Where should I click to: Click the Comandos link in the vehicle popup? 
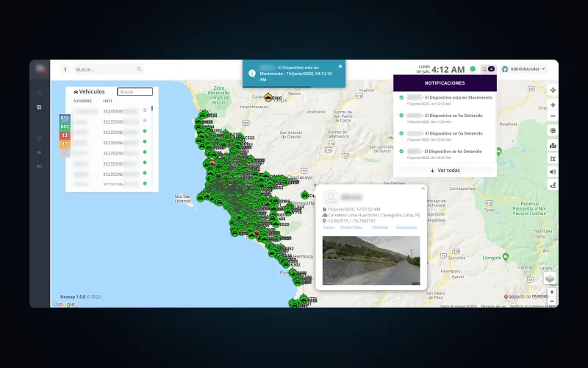pos(406,227)
